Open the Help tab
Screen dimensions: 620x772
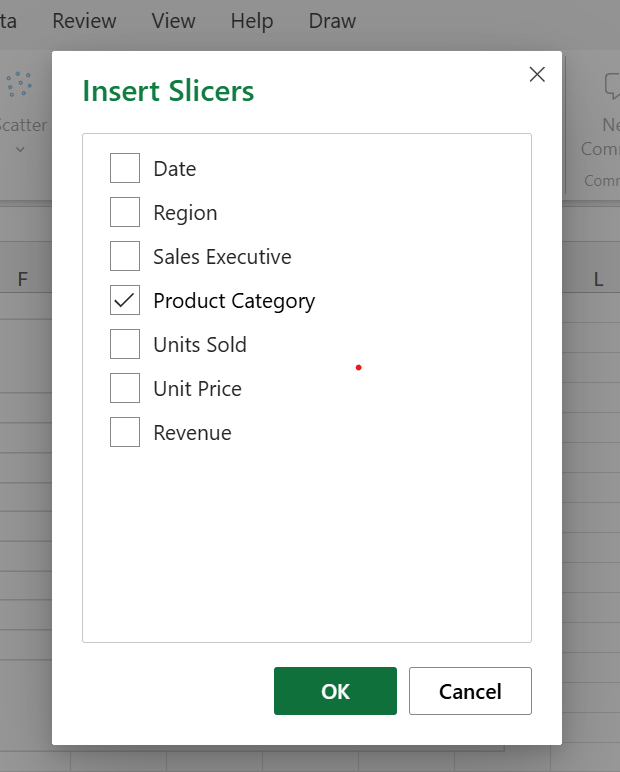coord(251,21)
